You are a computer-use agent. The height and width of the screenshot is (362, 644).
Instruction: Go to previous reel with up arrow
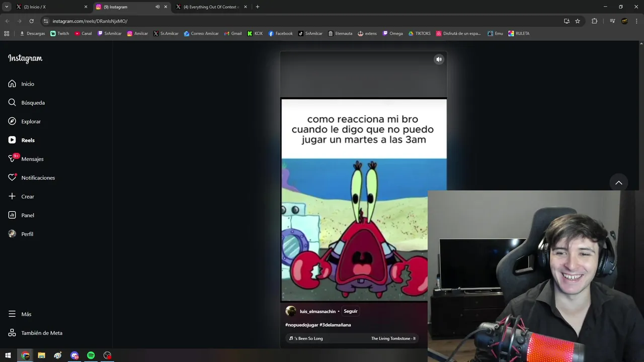619,183
